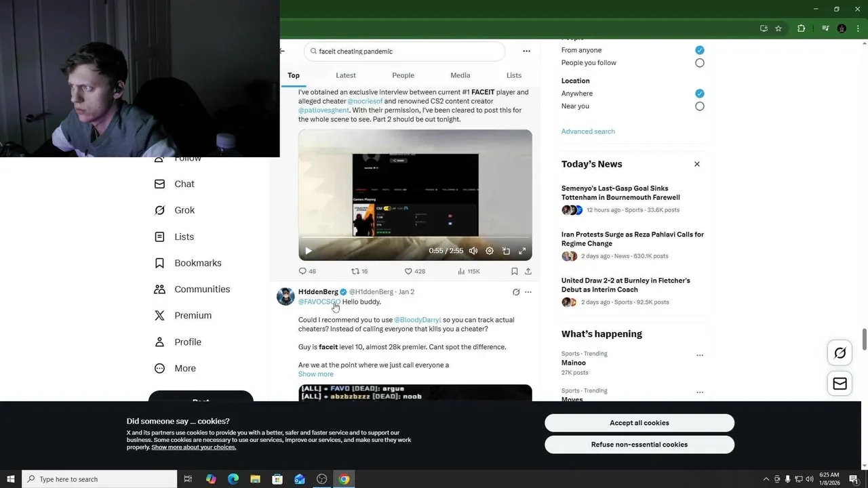Click the Windows taskbar search box

coord(100,479)
